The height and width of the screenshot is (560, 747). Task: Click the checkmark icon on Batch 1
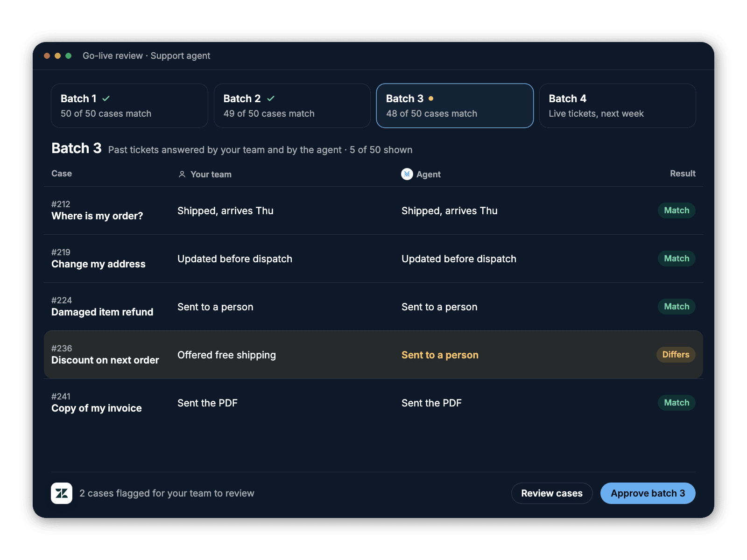click(x=106, y=98)
